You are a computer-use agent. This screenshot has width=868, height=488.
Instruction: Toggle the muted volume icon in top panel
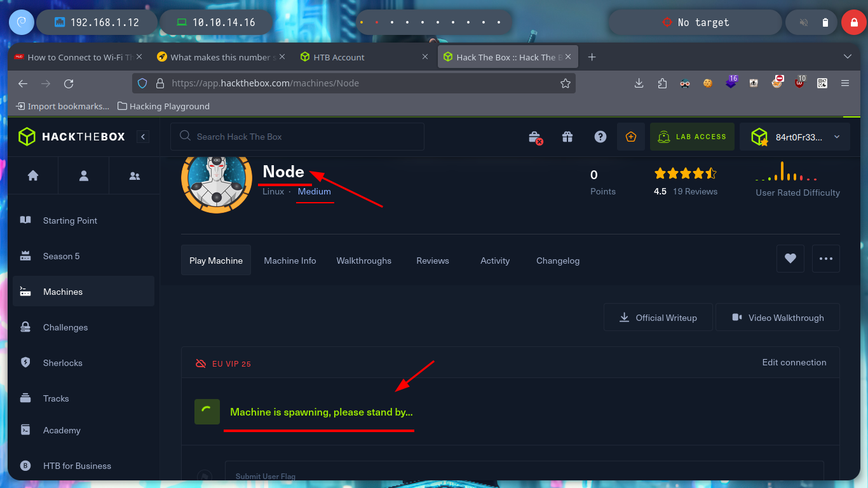(x=804, y=23)
